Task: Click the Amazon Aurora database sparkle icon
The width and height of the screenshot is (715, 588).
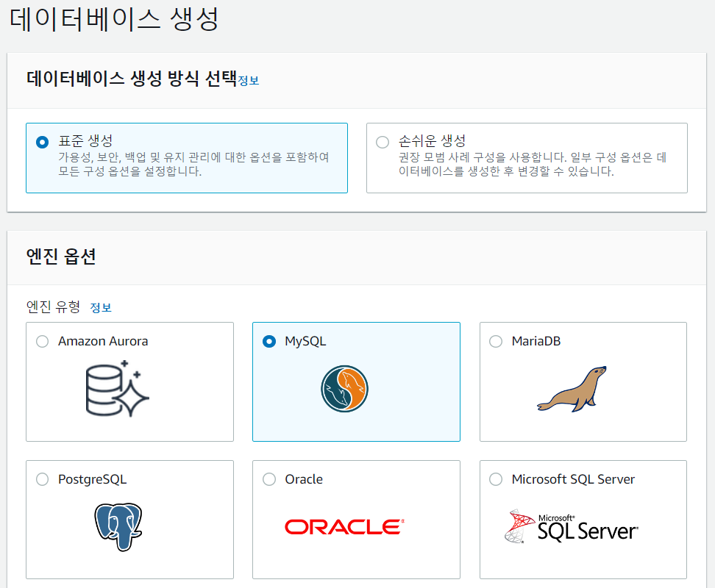Action: tap(117, 389)
